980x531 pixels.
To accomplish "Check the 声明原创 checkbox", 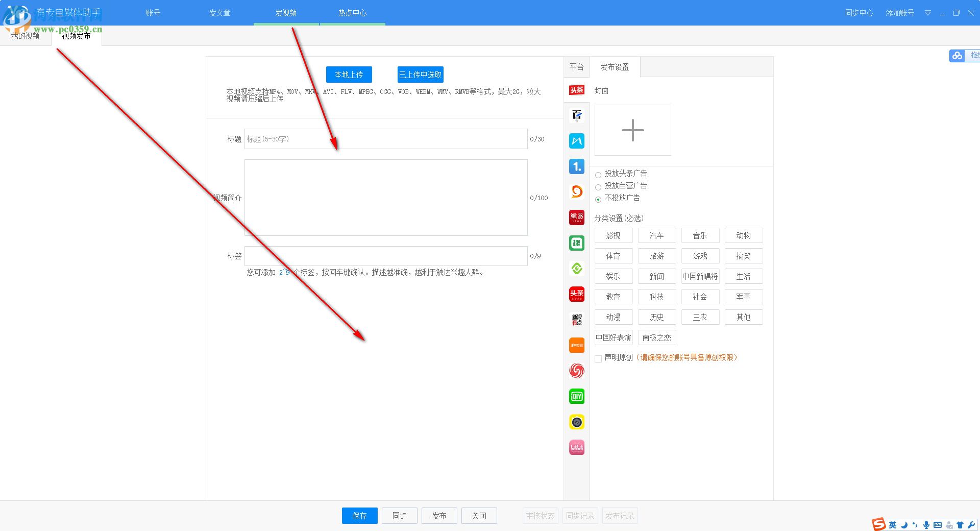I will pos(598,358).
